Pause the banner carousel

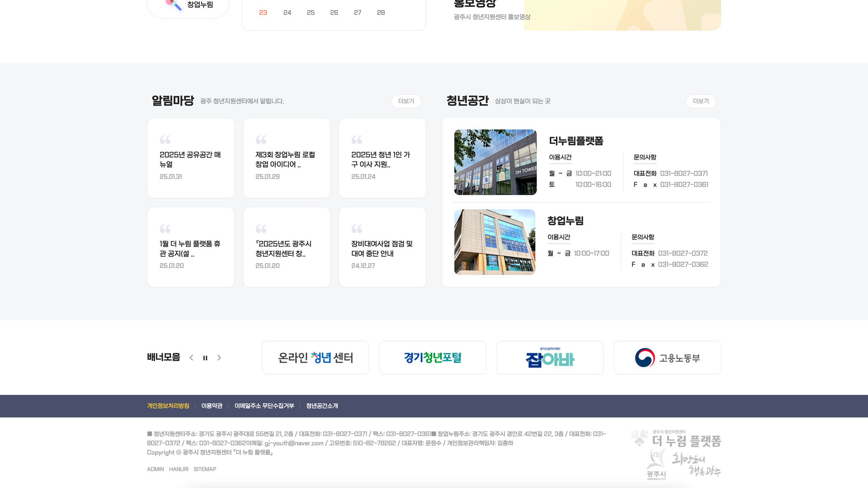click(205, 358)
